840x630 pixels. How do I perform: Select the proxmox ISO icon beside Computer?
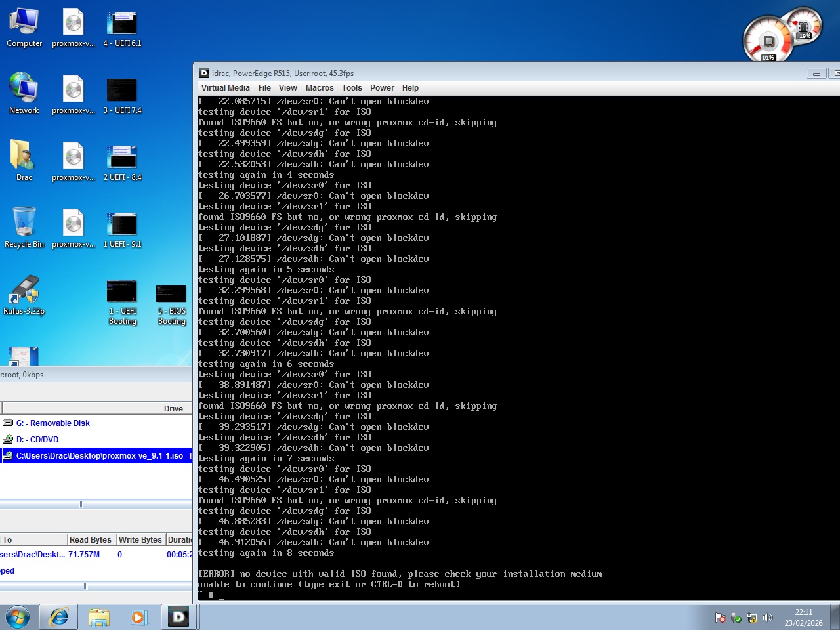[73, 28]
